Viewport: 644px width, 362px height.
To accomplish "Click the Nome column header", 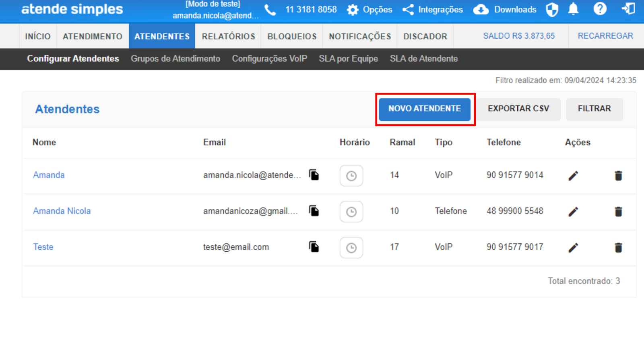I will coord(44,142).
